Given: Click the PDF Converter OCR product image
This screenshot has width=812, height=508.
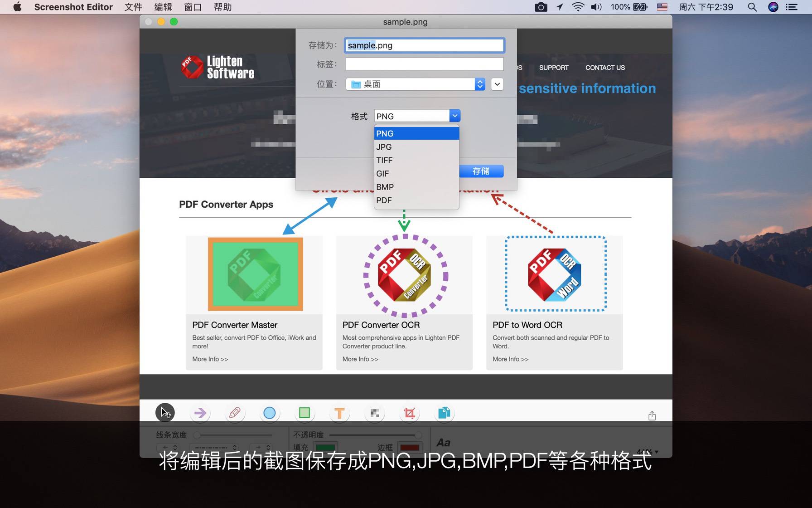Looking at the screenshot, I should click(405, 275).
